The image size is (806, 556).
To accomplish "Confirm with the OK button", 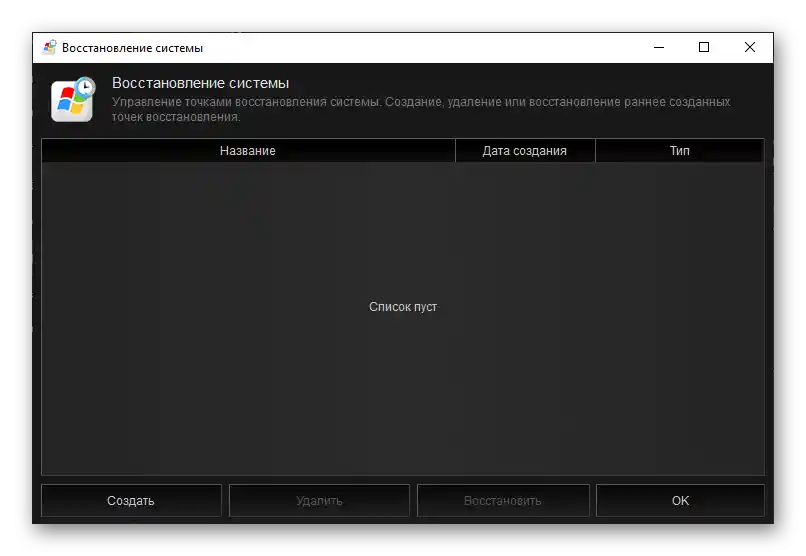I will pos(680,500).
